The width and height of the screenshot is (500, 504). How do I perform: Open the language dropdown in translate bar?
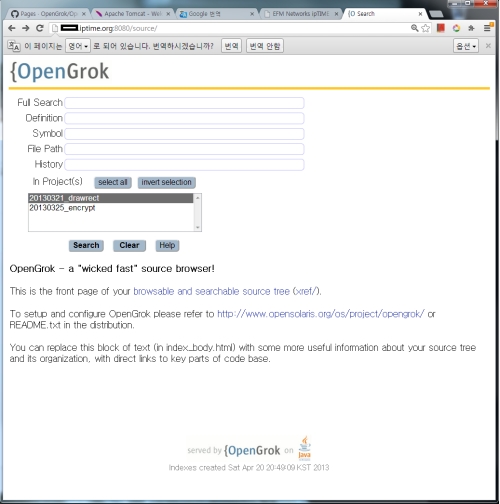(x=78, y=46)
